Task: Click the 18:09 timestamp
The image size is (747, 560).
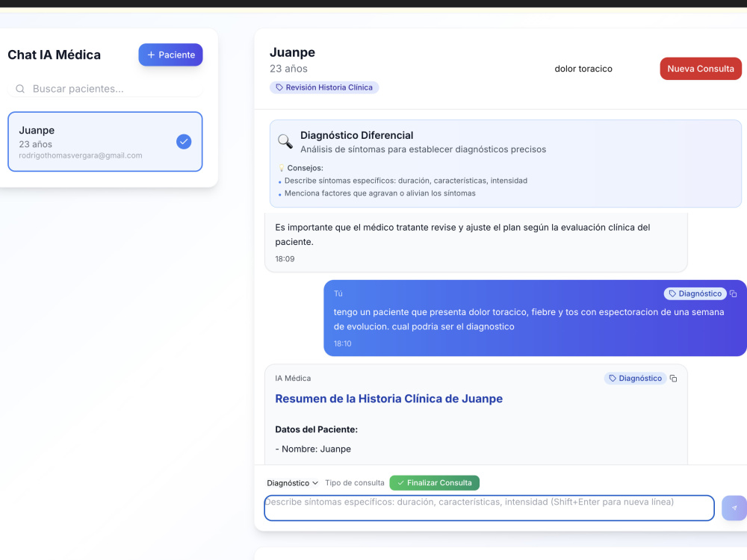Action: tap(285, 258)
